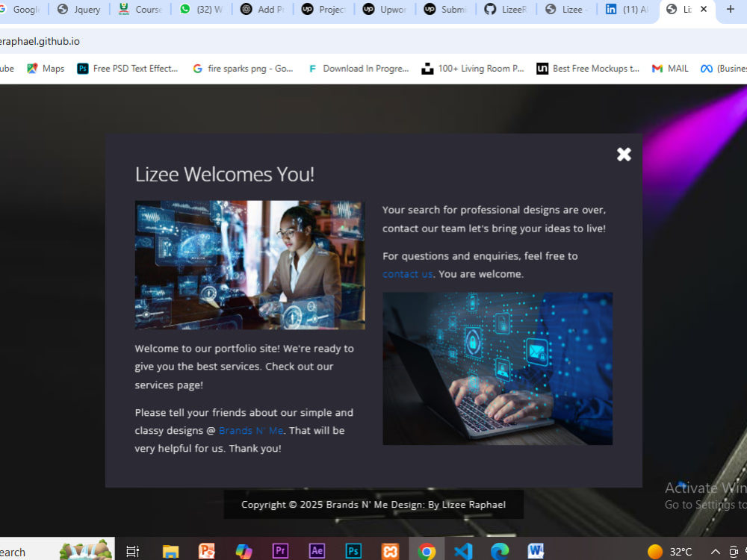This screenshot has height=560, width=747.
Task: Open File Explorer from taskbar
Action: (170, 552)
